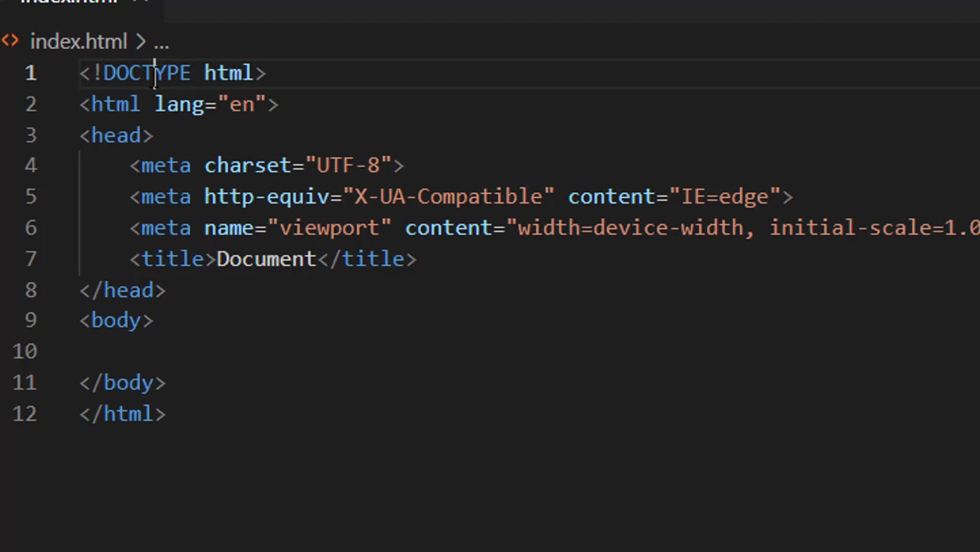Select line number 5 in the gutter
This screenshot has width=980, height=552.
point(30,197)
